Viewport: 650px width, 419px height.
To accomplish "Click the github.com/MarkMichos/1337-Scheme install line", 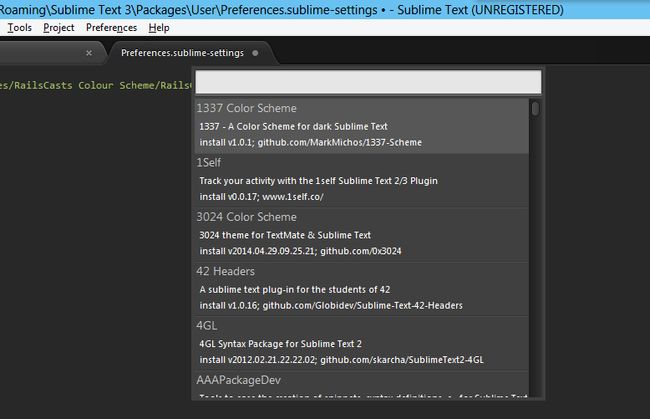I will (x=310, y=142).
